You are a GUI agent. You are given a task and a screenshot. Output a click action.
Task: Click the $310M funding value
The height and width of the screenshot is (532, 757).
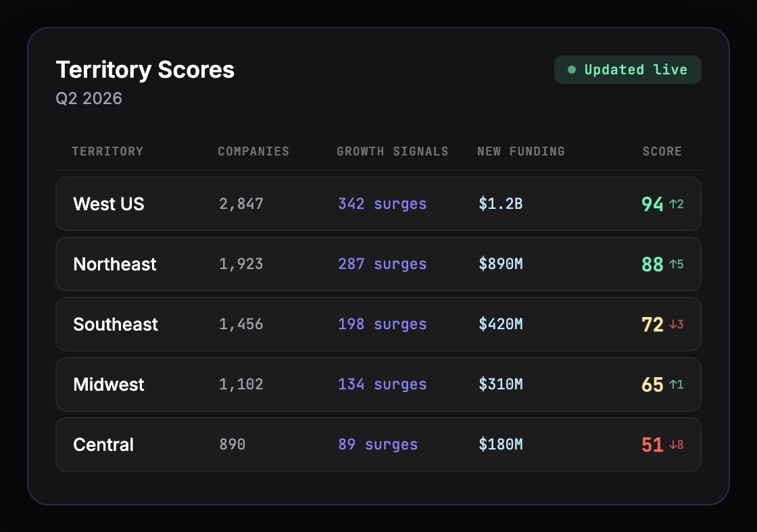tap(501, 384)
